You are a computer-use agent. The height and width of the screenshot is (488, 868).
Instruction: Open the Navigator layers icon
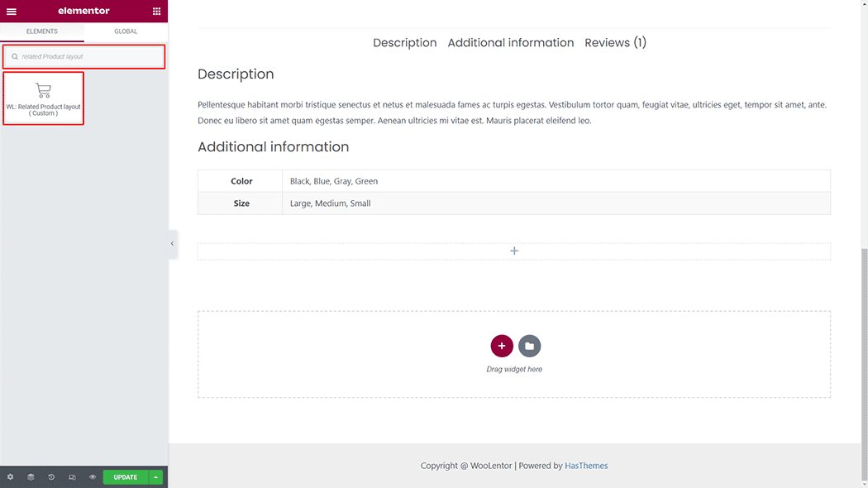[31, 477]
